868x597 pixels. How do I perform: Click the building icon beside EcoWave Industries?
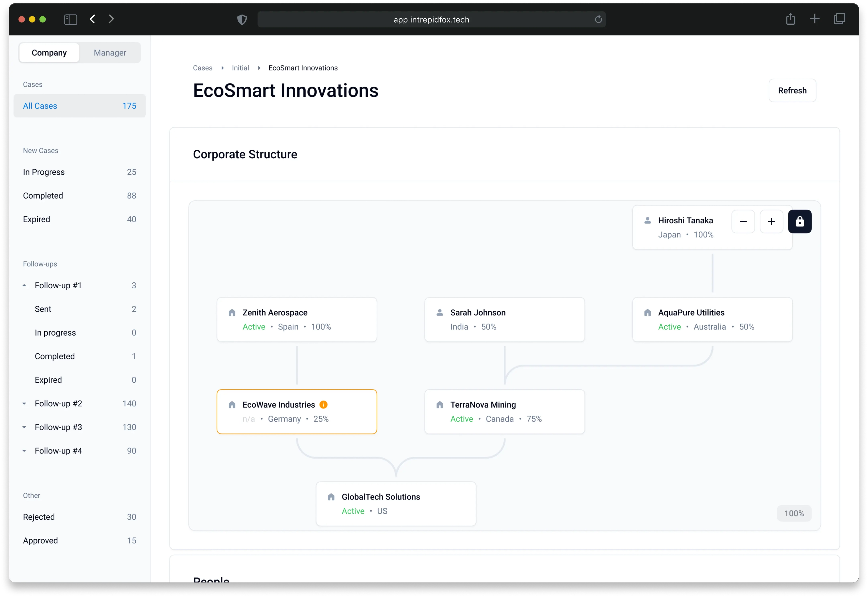pos(232,404)
